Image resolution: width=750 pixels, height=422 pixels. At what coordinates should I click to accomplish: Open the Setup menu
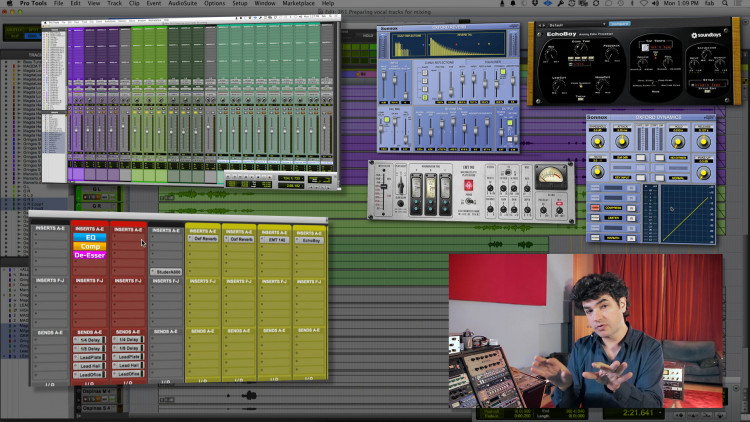240,3
